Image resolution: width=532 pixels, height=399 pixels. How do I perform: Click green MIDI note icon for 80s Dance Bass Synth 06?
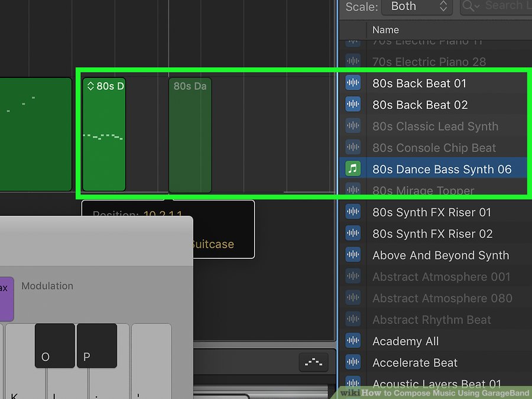353,168
